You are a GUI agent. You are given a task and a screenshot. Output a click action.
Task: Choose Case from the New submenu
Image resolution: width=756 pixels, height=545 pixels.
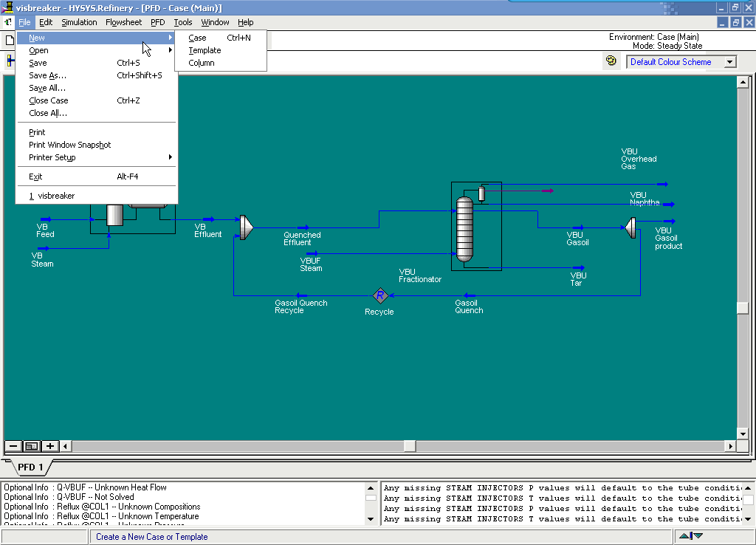coord(221,38)
